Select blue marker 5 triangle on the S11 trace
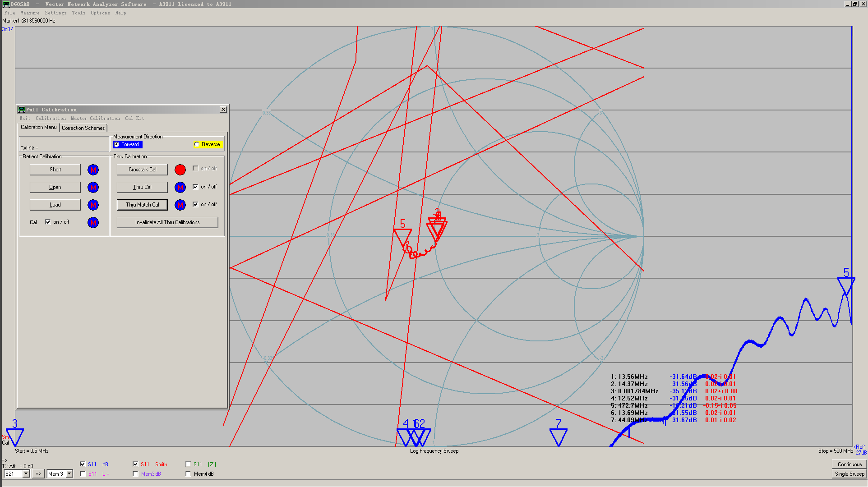This screenshot has width=868, height=487. [x=846, y=287]
